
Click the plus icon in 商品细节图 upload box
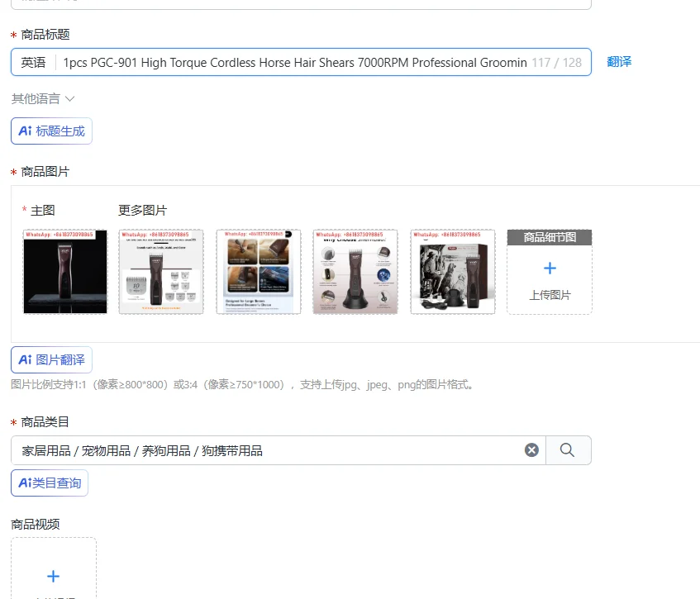(x=550, y=268)
